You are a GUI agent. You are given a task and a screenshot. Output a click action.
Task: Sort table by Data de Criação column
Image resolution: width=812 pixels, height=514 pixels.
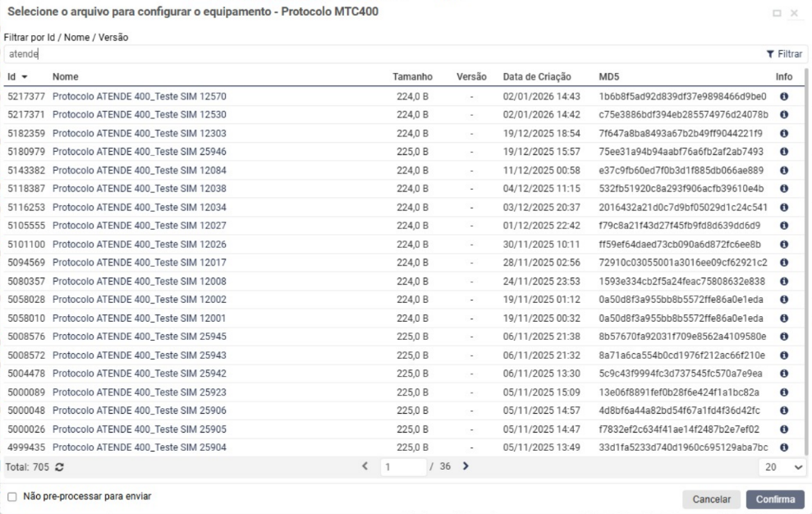536,76
